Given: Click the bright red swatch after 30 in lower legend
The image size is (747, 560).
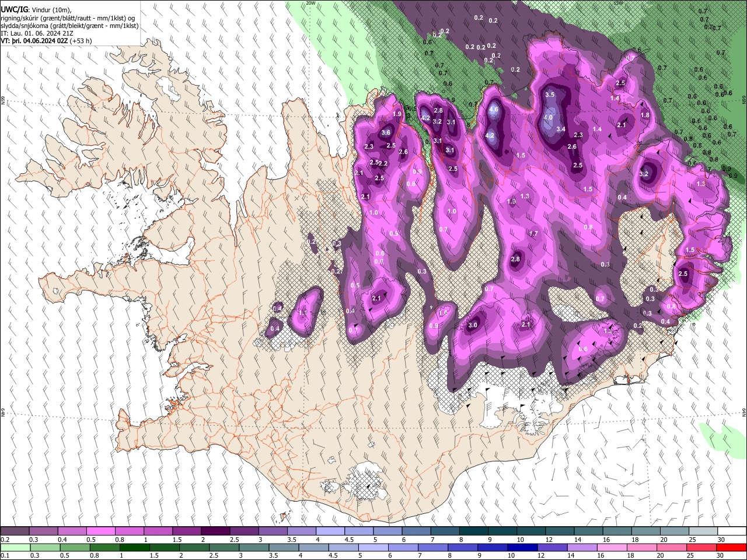Looking at the screenshot, I should click(731, 548).
